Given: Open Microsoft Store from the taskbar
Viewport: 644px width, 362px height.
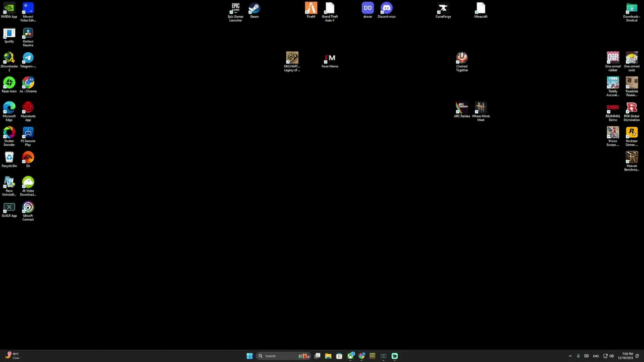Looking at the screenshot, I should tap(339, 356).
